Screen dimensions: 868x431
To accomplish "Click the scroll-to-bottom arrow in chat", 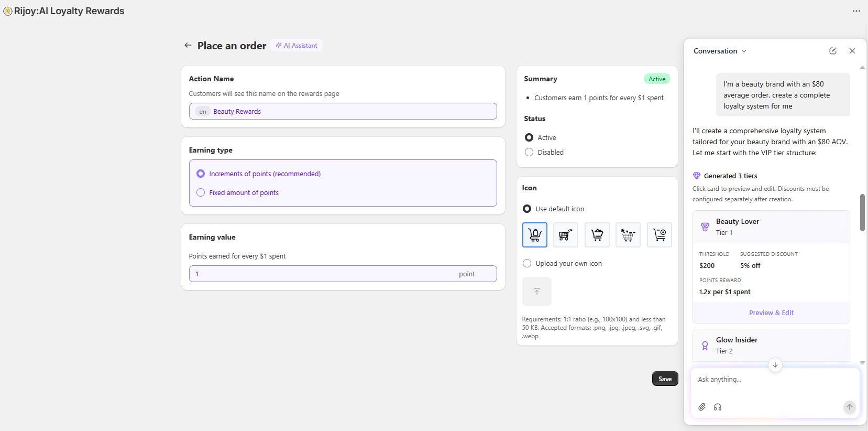I will coord(775,365).
